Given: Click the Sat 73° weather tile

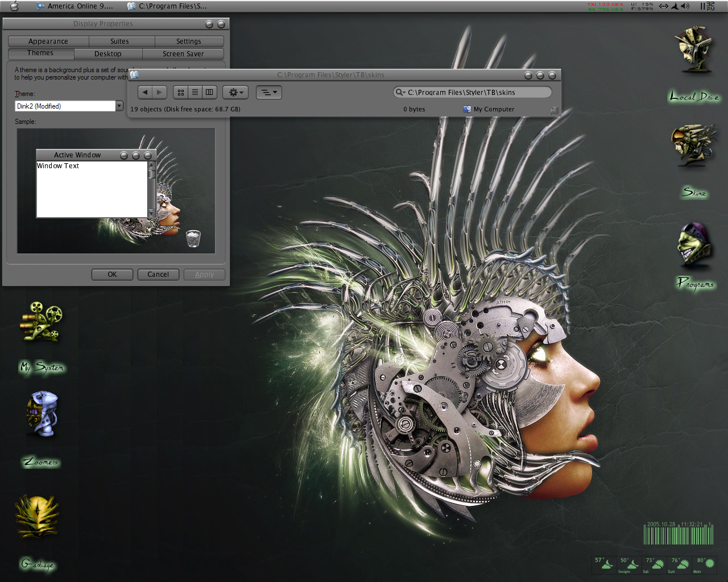Looking at the screenshot, I should [654, 565].
